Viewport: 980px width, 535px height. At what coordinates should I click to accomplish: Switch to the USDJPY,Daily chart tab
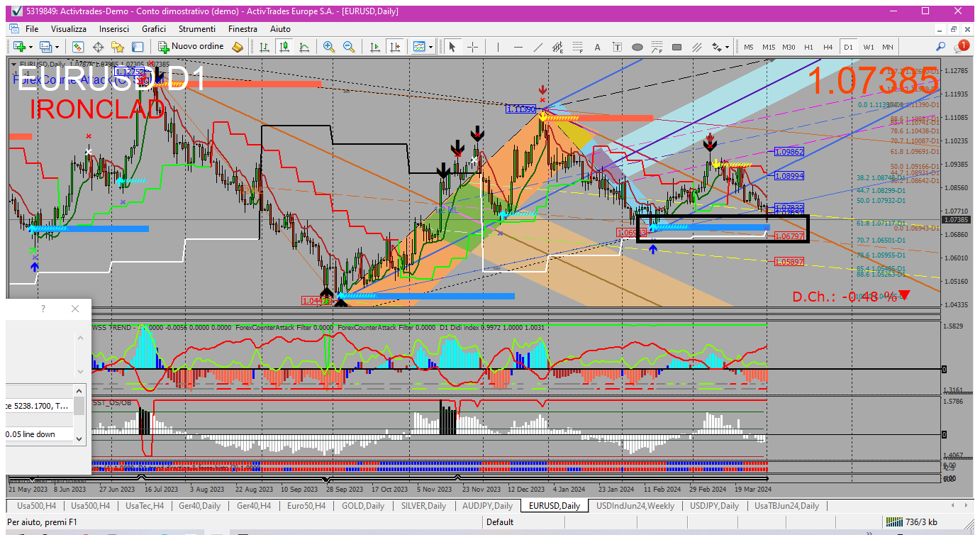(x=714, y=506)
